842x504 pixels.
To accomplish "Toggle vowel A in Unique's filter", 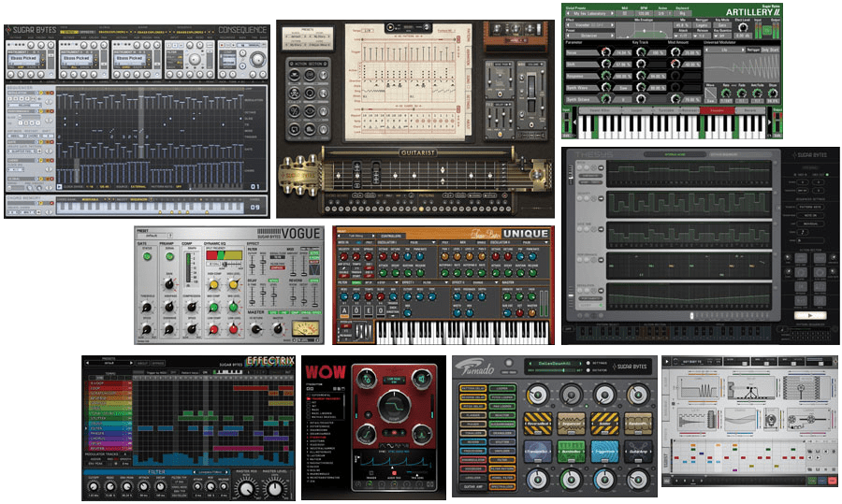I will pyautogui.click(x=344, y=310).
